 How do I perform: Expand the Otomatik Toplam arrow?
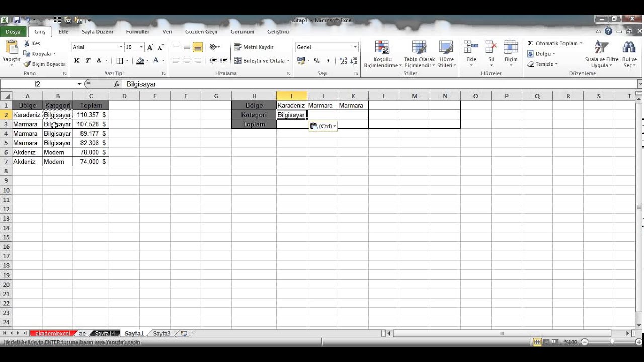[581, 43]
